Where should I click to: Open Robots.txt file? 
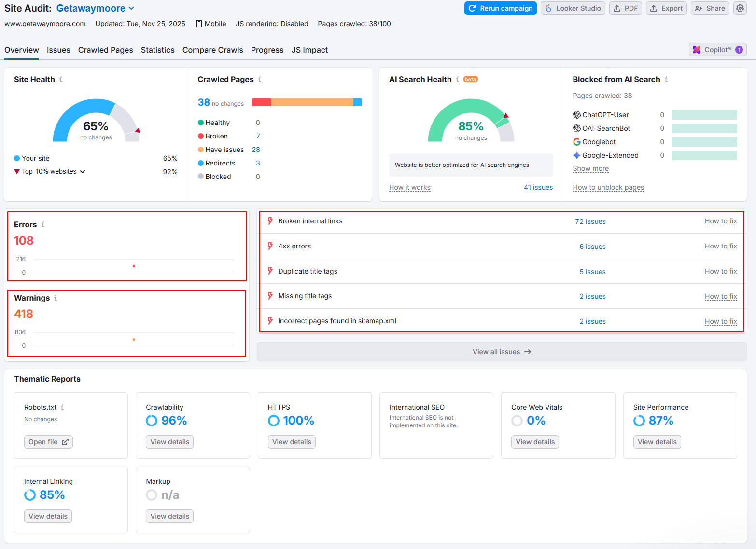48,442
